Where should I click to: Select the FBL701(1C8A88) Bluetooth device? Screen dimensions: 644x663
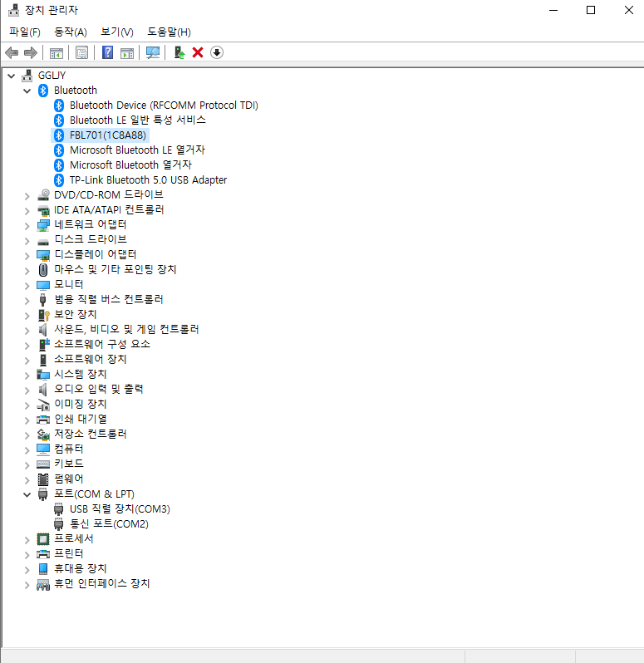tap(109, 135)
